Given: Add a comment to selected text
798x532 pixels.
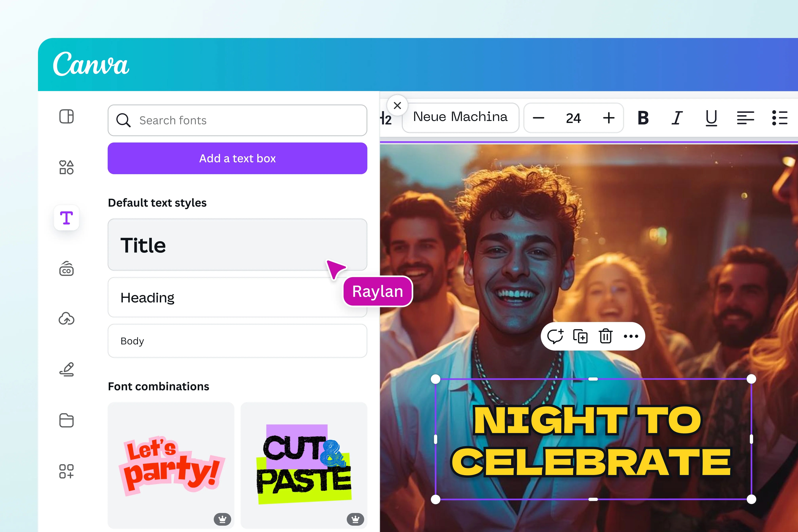Looking at the screenshot, I should 555,336.
